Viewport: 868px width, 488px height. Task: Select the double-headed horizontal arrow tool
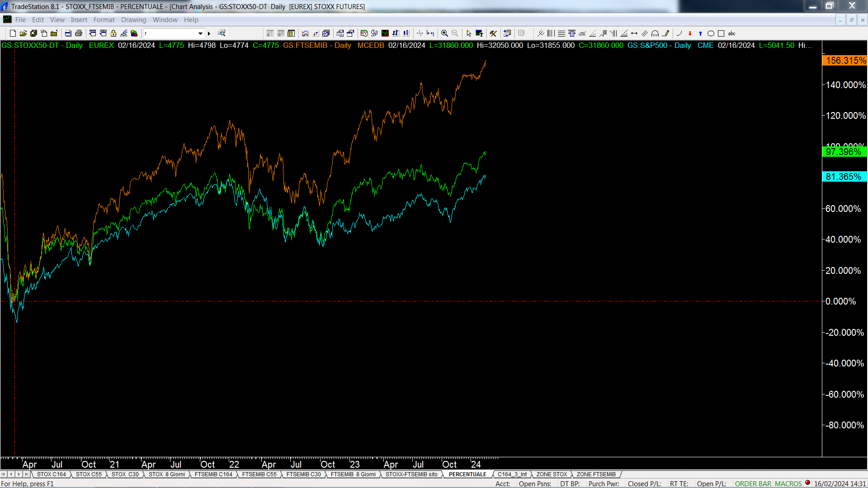coord(634,33)
